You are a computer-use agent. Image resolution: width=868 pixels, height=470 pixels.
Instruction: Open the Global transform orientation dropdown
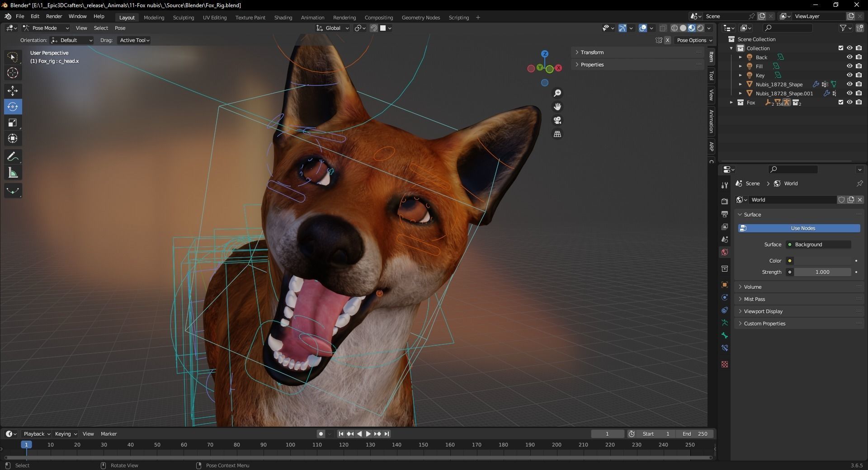click(x=333, y=28)
